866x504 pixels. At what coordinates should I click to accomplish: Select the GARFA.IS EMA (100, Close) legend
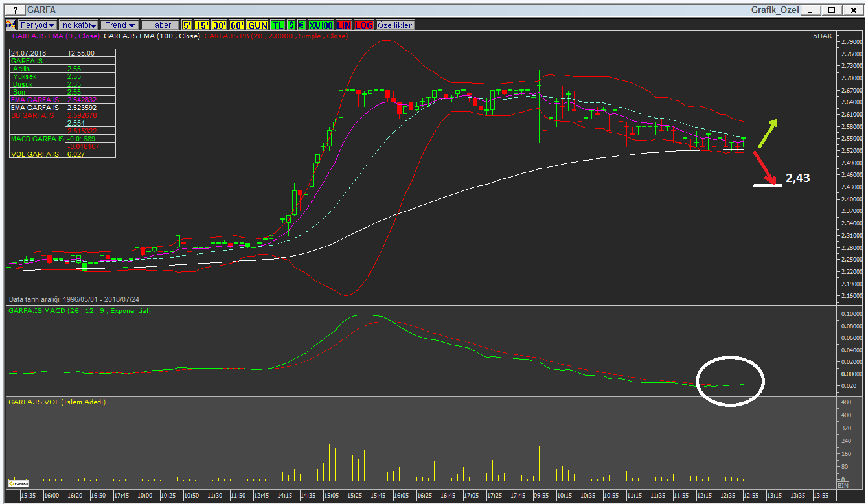[152, 36]
